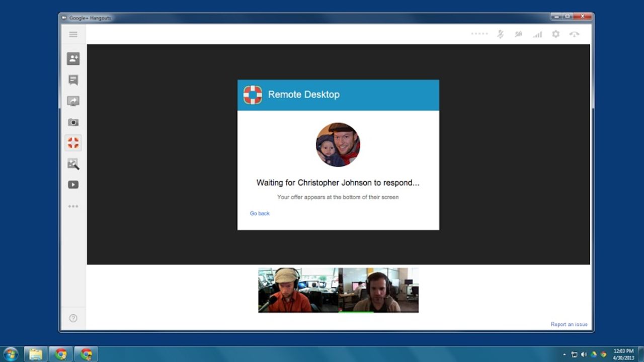
Task: Unmute the microphone
Action: click(500, 34)
